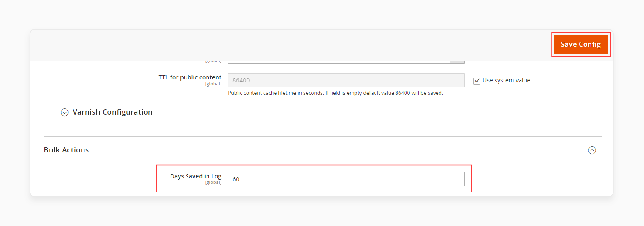Viewport: 644px width, 226px height.
Task: Click the Use system value label
Action: click(x=506, y=80)
